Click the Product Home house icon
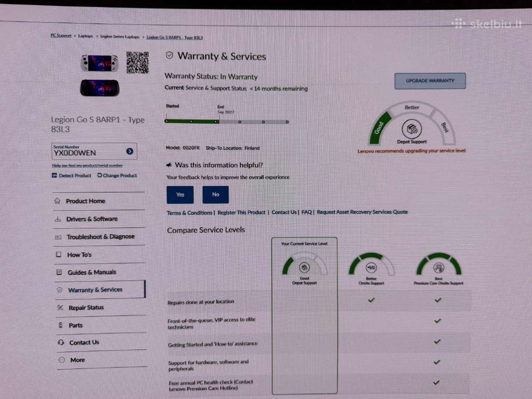The width and height of the screenshot is (532, 399). [57, 201]
